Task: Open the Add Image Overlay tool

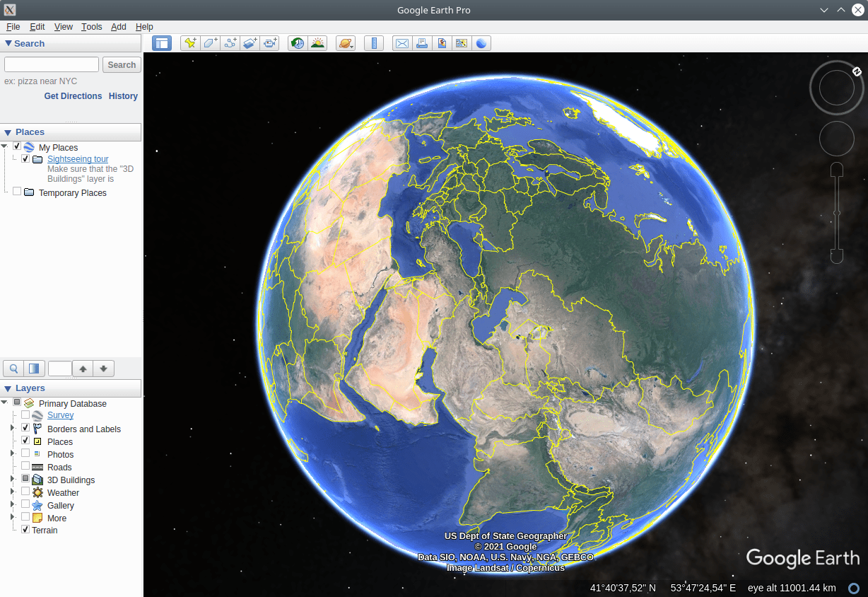Action: pos(250,43)
